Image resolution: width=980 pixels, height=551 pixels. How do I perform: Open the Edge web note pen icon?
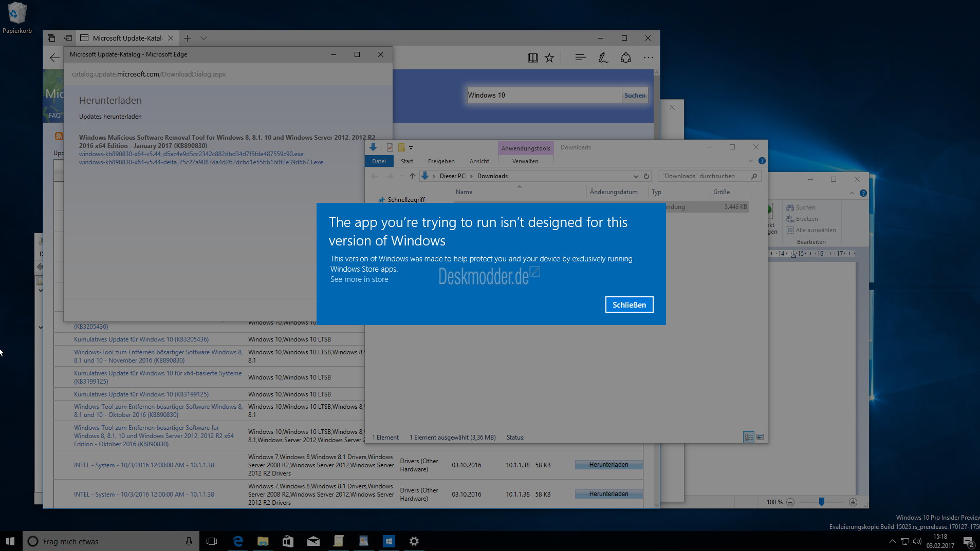pyautogui.click(x=603, y=58)
